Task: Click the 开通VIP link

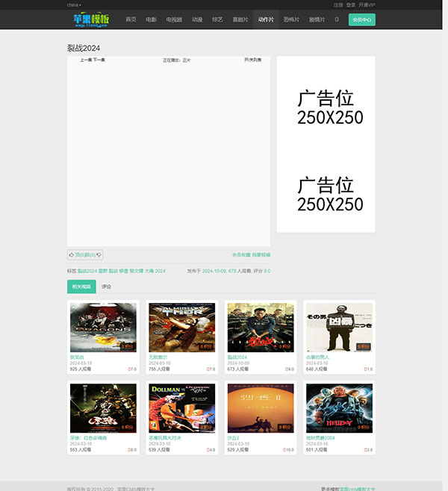Action: (x=369, y=4)
